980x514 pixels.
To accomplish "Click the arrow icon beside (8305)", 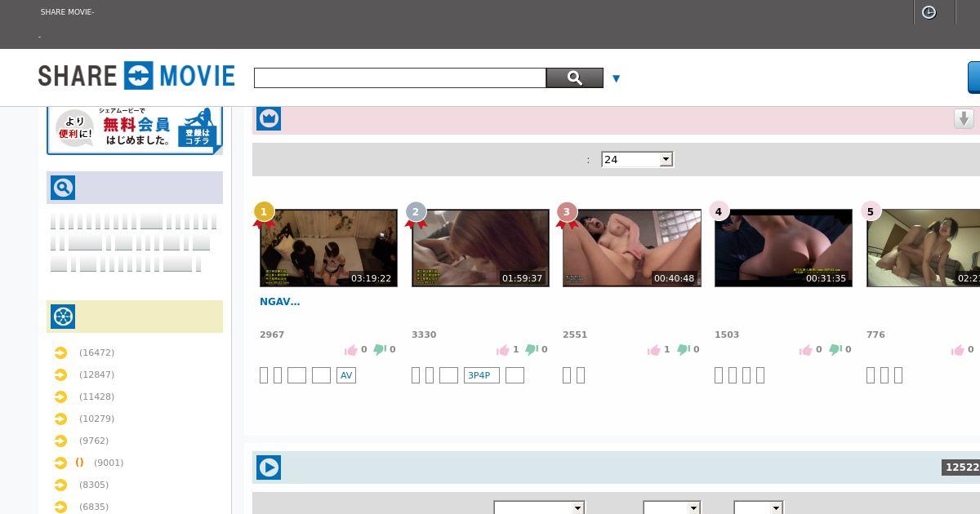I will [60, 485].
